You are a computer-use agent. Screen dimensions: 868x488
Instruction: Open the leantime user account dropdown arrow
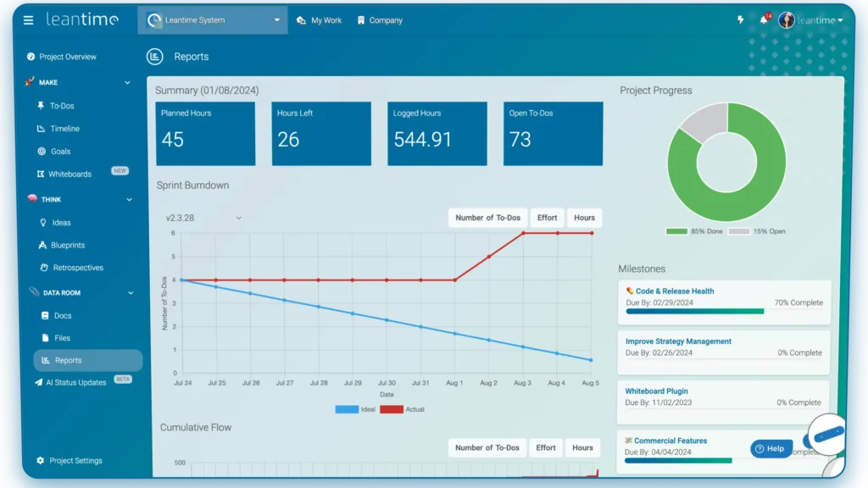click(x=840, y=20)
